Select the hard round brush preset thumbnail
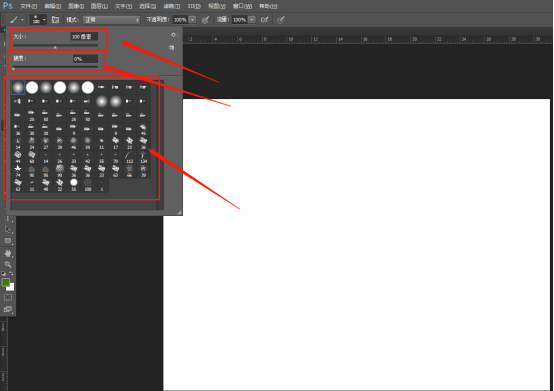 [x=32, y=87]
